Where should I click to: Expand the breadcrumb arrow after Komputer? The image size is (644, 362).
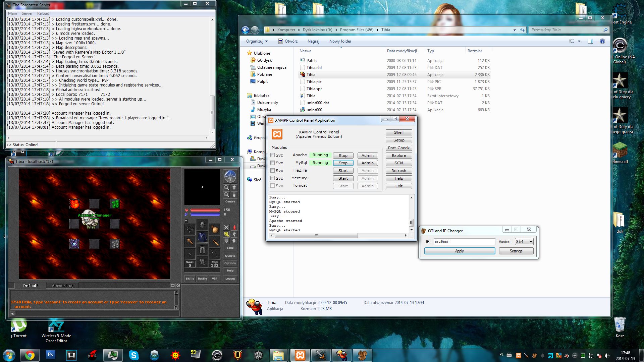click(299, 30)
